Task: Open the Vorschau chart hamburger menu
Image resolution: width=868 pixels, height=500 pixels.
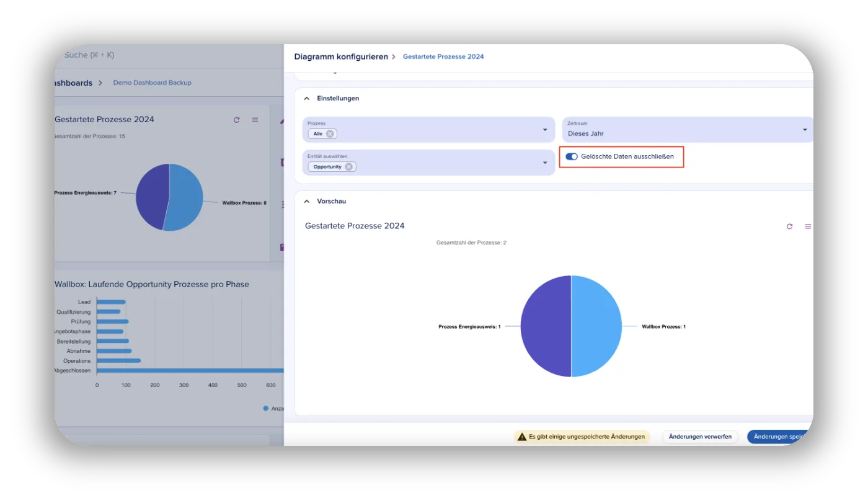Action: pyautogui.click(x=807, y=226)
